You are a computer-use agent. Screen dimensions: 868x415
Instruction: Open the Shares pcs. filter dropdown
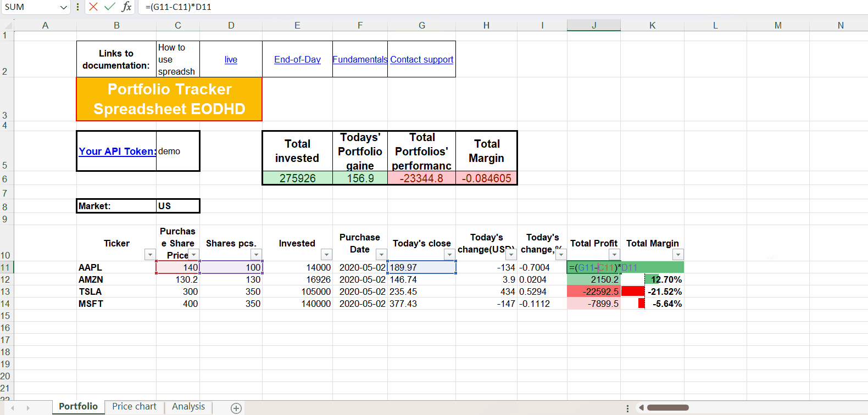tap(256, 255)
